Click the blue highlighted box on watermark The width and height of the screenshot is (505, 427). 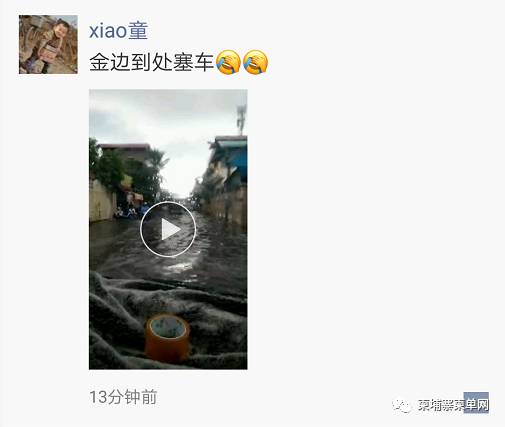(476, 403)
